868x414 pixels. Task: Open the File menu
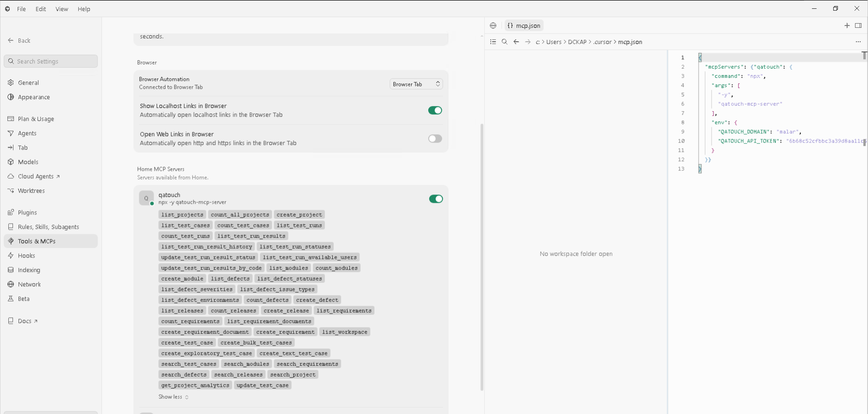(21, 9)
